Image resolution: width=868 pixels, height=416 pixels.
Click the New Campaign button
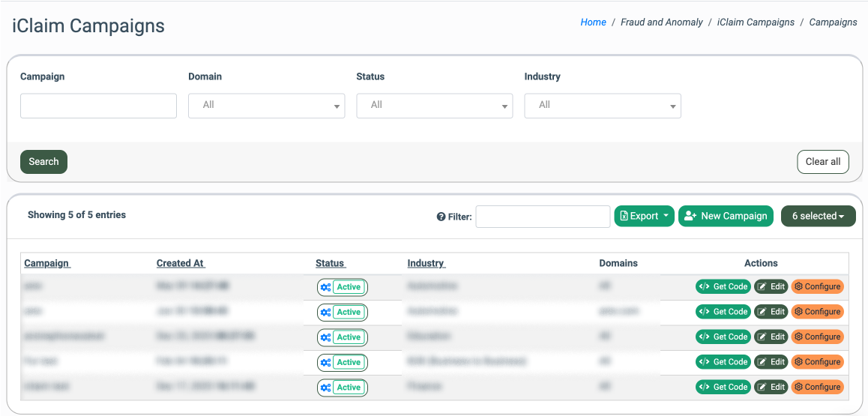[x=726, y=217]
